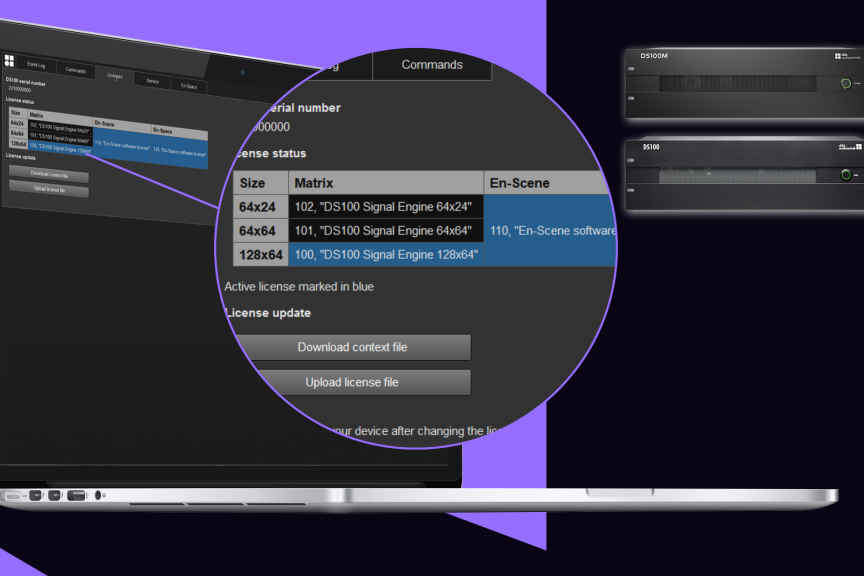This screenshot has height=576, width=864.
Task: Click the Matrix column header in magnified table
Action: [386, 183]
